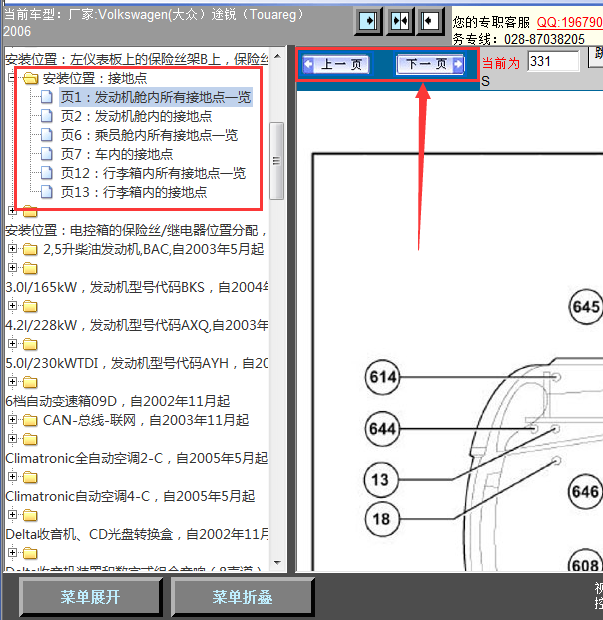The image size is (603, 620).
Task: Click the 菜单展开 button
Action: click(x=90, y=597)
